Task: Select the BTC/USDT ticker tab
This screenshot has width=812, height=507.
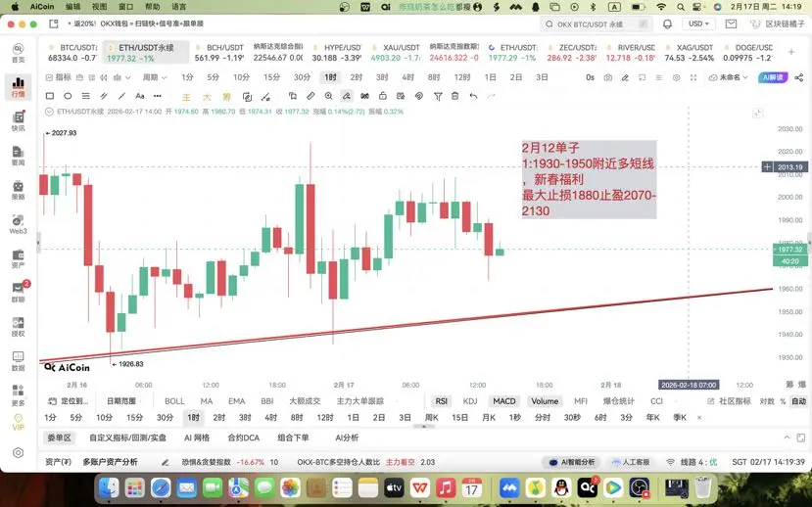Action: [72, 52]
